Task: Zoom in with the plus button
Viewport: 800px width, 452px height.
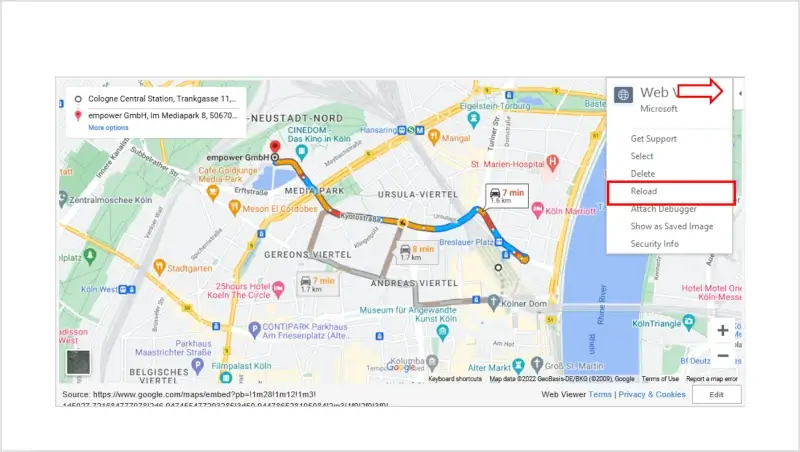Action: coord(723,330)
